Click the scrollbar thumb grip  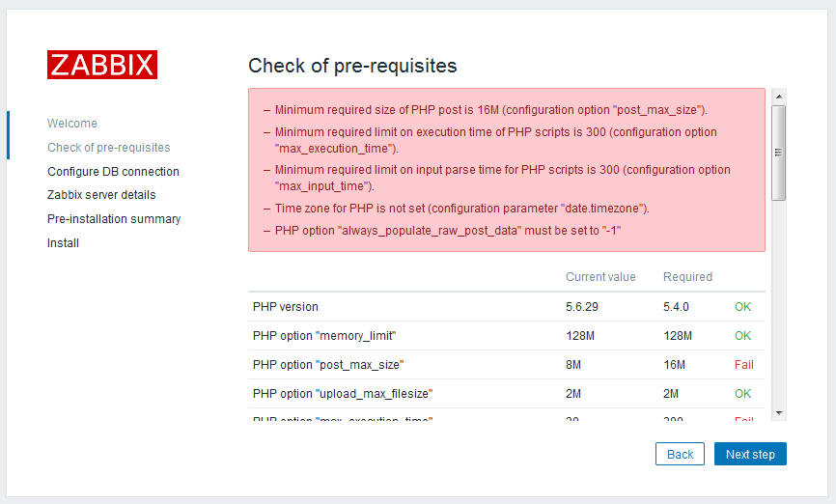(x=779, y=153)
